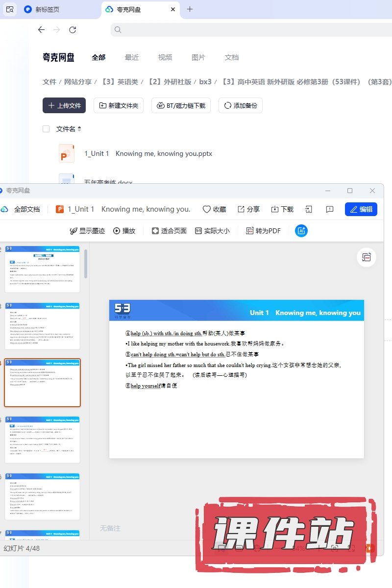
Task: Toggle the select-all checkbox beside 文件名
Action: (46, 129)
